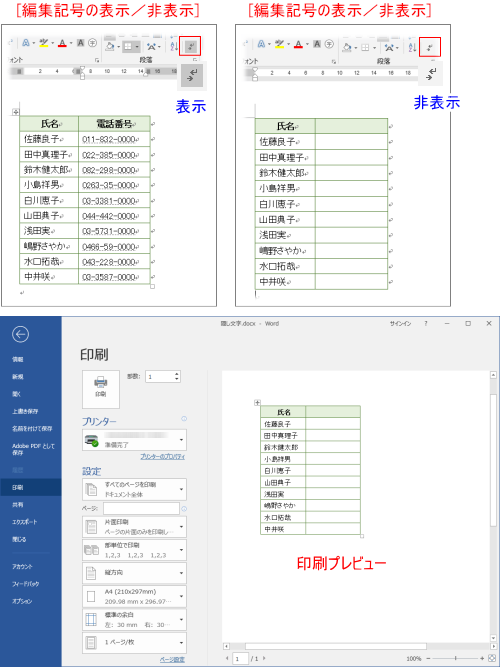
Task: Click preview vertical scrollbar
Action: (494, 459)
